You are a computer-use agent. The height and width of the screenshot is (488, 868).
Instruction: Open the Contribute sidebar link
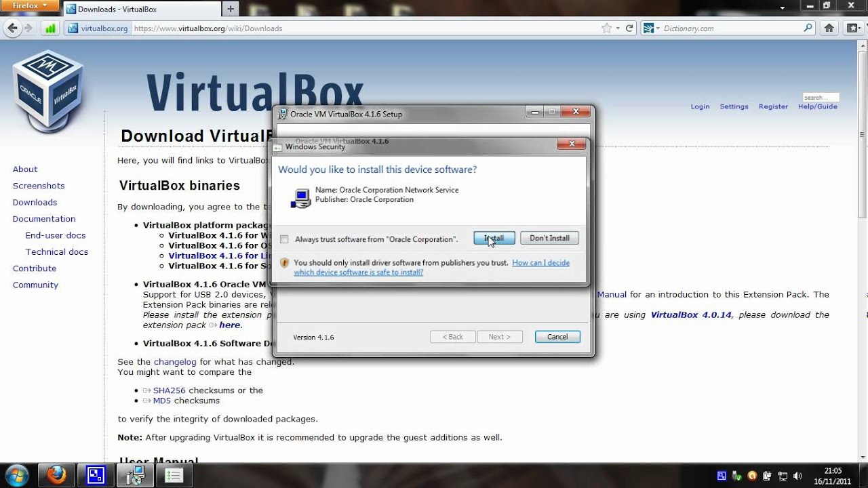pos(35,268)
